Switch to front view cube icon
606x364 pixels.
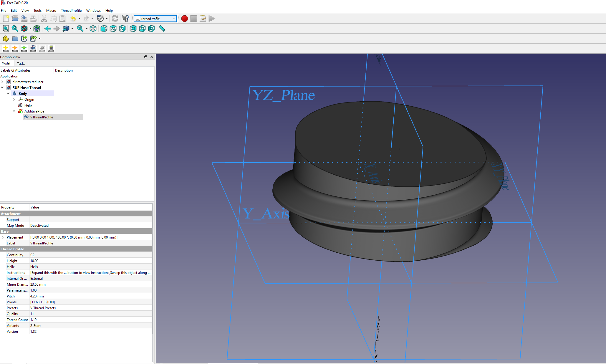pyautogui.click(x=104, y=29)
